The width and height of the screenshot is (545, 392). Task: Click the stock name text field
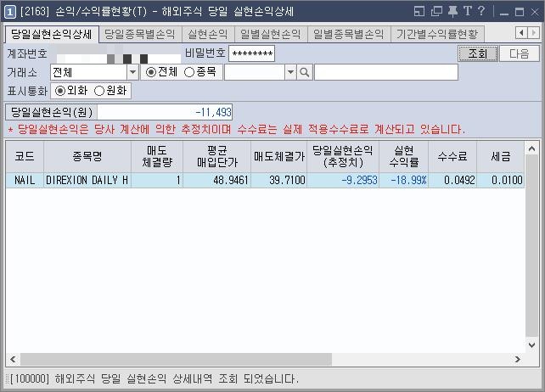tap(386, 72)
